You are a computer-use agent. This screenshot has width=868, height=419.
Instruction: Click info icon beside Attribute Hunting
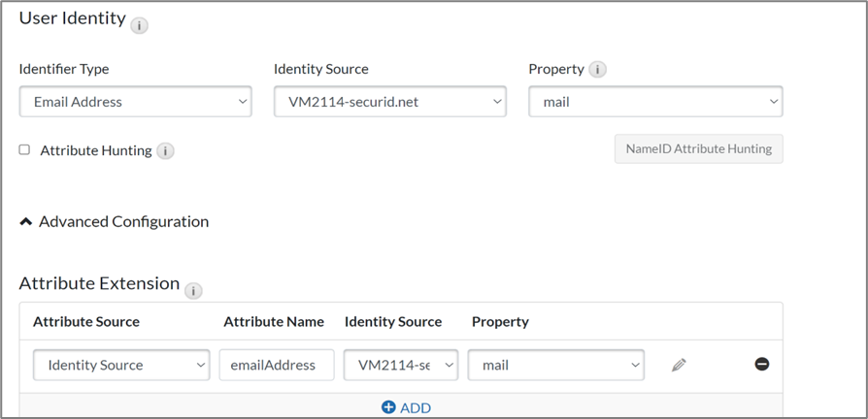[166, 151]
